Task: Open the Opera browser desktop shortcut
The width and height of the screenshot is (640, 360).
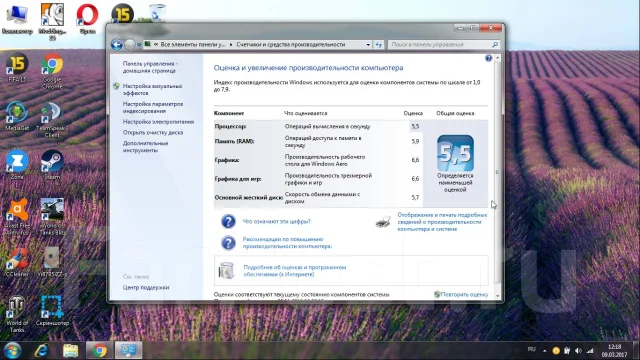Action: (87, 18)
